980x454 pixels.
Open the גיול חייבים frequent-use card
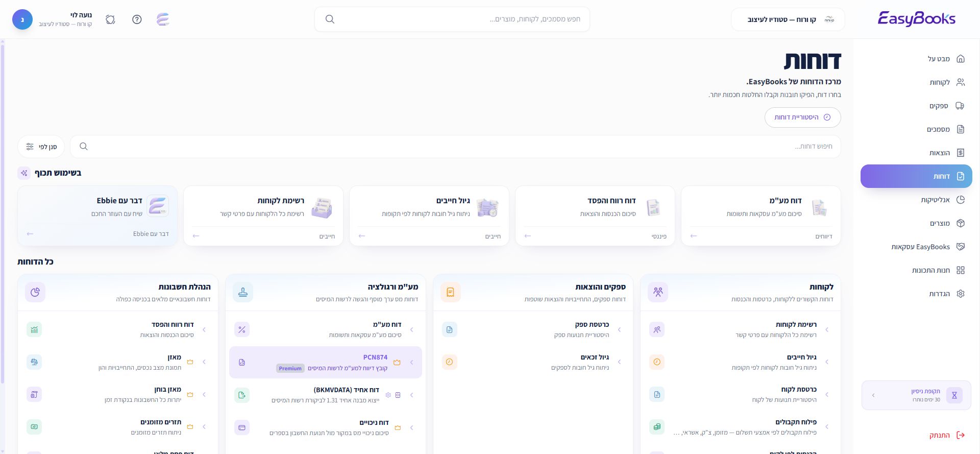pyautogui.click(x=429, y=216)
